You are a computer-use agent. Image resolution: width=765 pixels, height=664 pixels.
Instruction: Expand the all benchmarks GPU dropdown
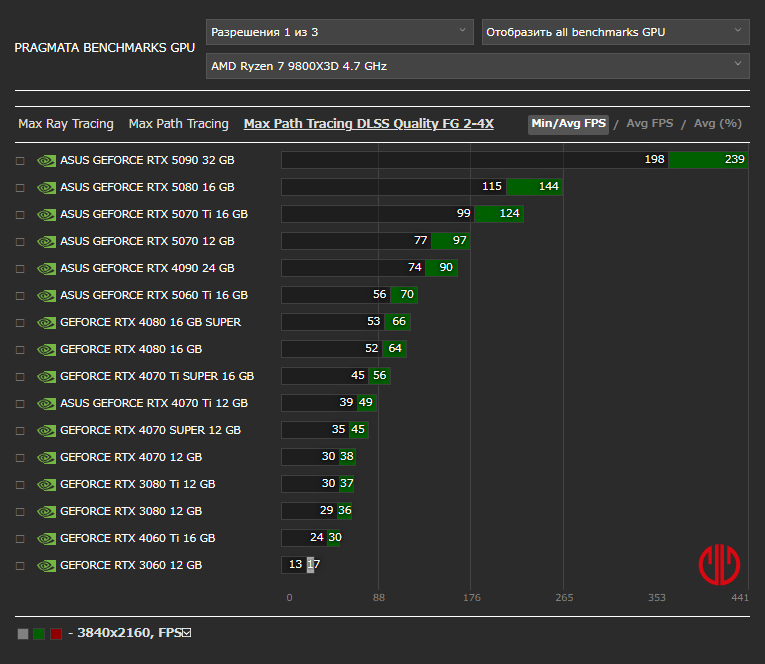614,32
